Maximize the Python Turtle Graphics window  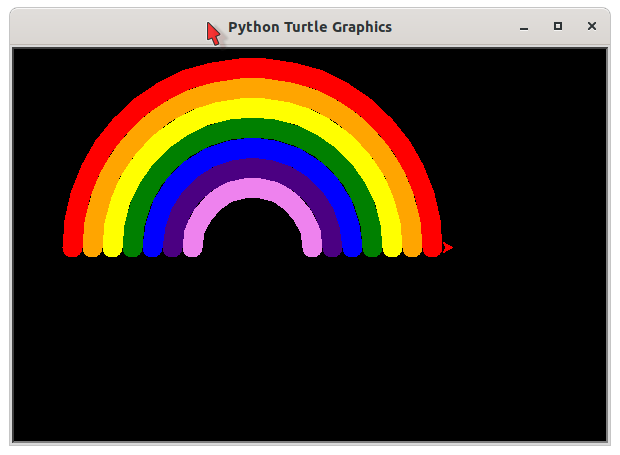pos(558,27)
